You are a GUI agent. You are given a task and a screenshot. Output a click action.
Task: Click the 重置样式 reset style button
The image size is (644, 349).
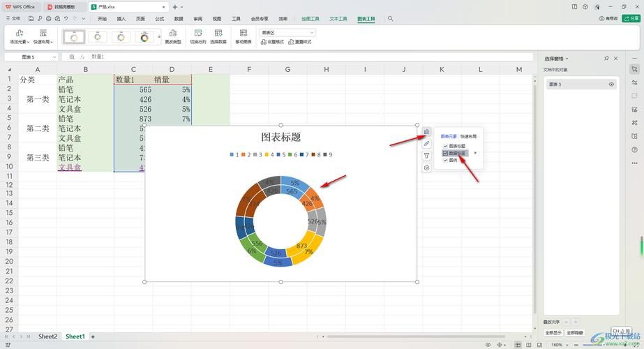click(x=300, y=42)
